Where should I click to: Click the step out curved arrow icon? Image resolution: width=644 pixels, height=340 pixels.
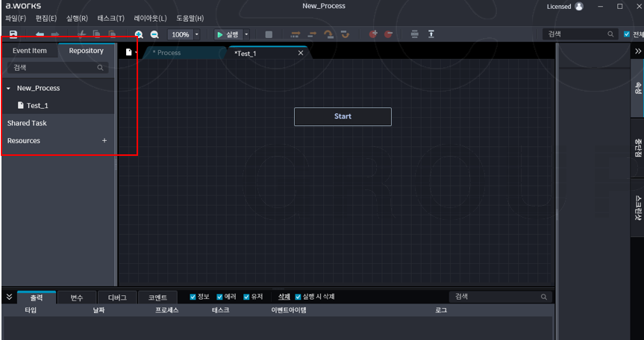point(345,34)
